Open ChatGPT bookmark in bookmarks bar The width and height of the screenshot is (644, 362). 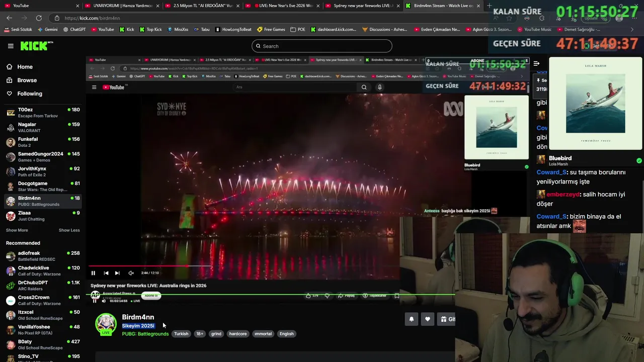(x=74, y=29)
